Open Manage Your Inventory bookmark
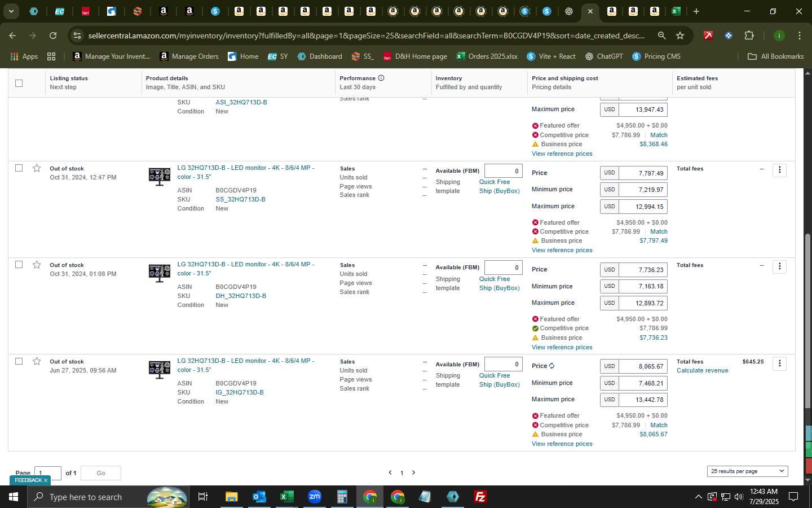The height and width of the screenshot is (508, 812). (112, 56)
